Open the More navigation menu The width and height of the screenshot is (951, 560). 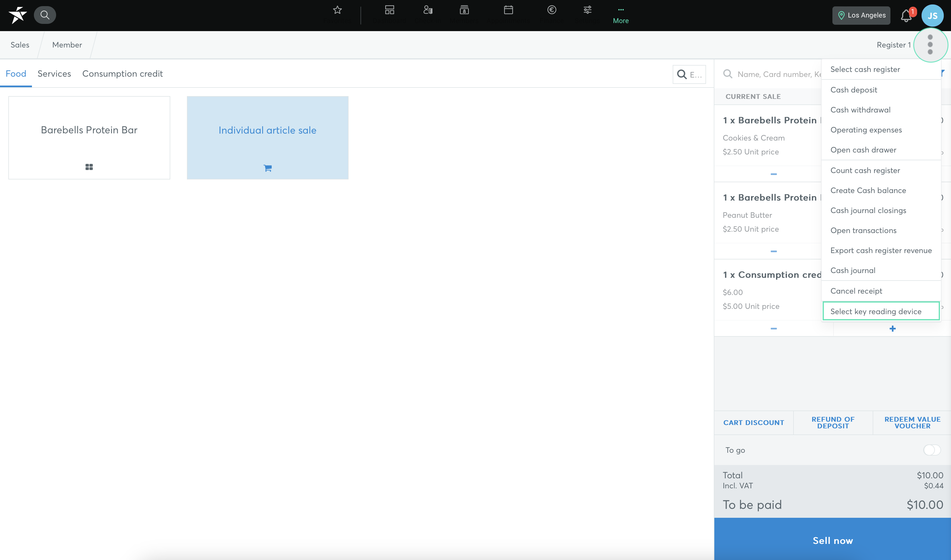point(621,16)
